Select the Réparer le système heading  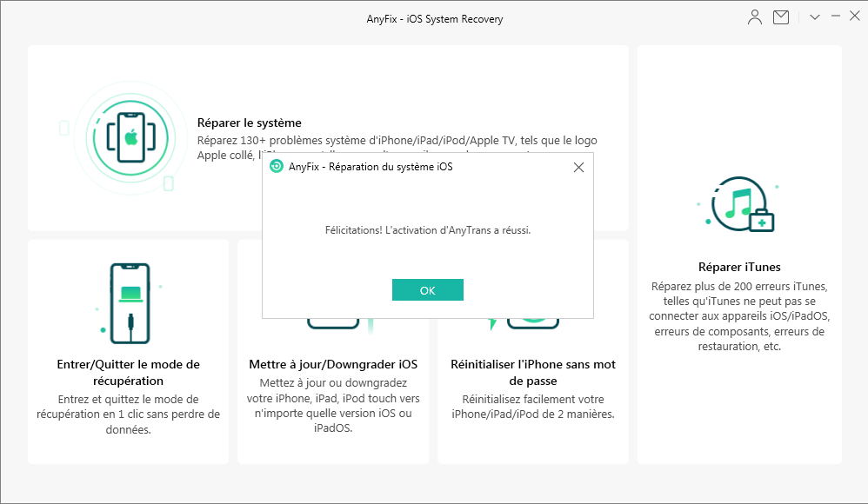(249, 123)
